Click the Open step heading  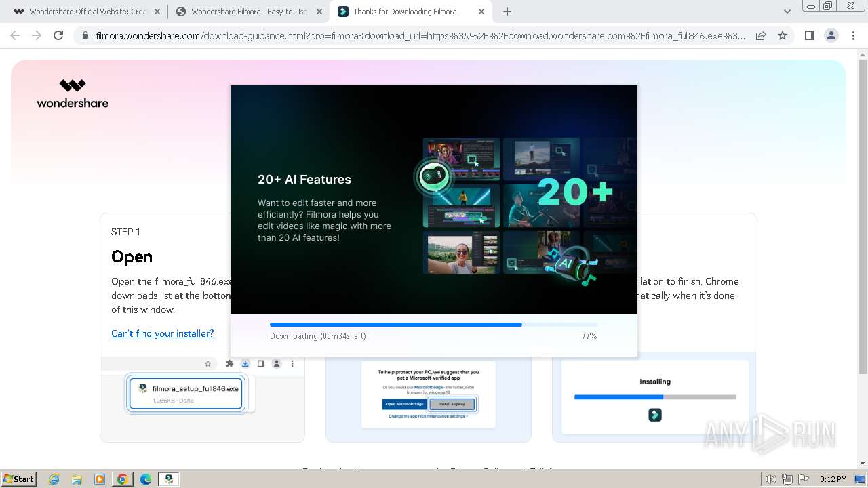point(132,257)
